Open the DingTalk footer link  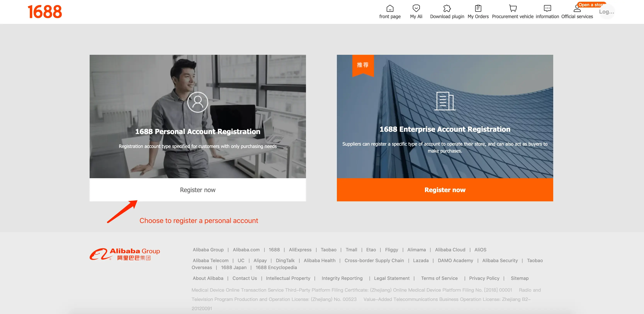(285, 260)
